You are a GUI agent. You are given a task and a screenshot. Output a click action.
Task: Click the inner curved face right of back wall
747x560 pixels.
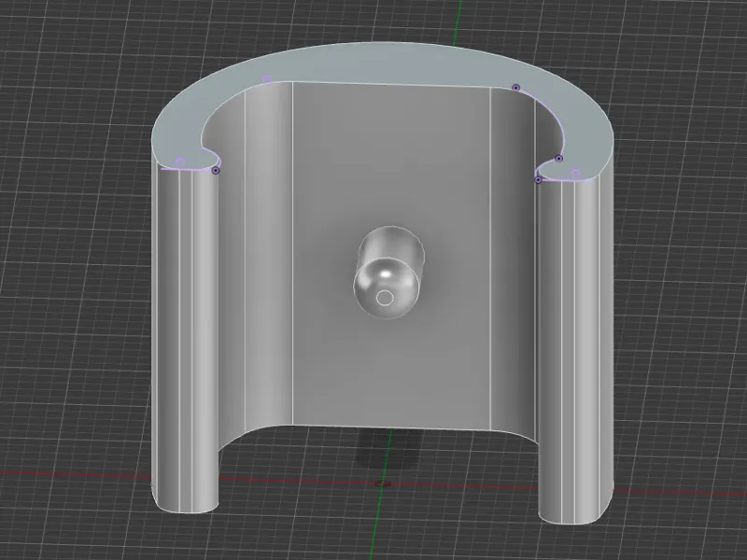513,259
